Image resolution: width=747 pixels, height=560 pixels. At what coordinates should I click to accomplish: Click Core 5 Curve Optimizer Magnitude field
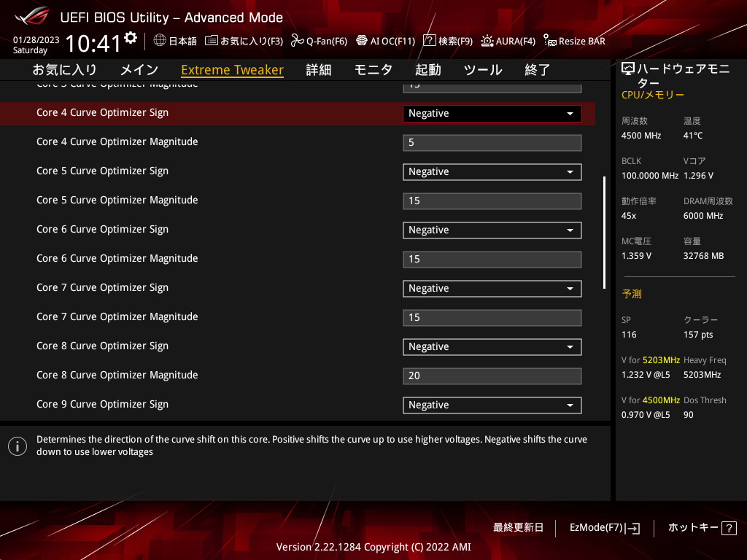pos(492,201)
